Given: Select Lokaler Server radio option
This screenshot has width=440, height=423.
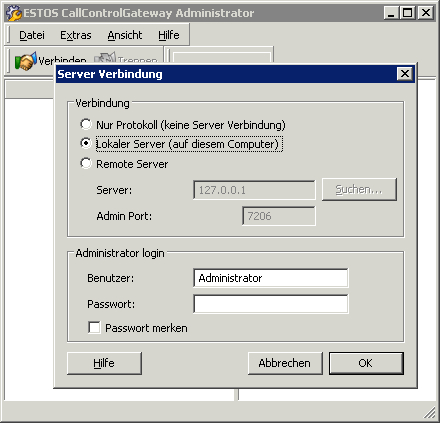Looking at the screenshot, I should pyautogui.click(x=86, y=144).
